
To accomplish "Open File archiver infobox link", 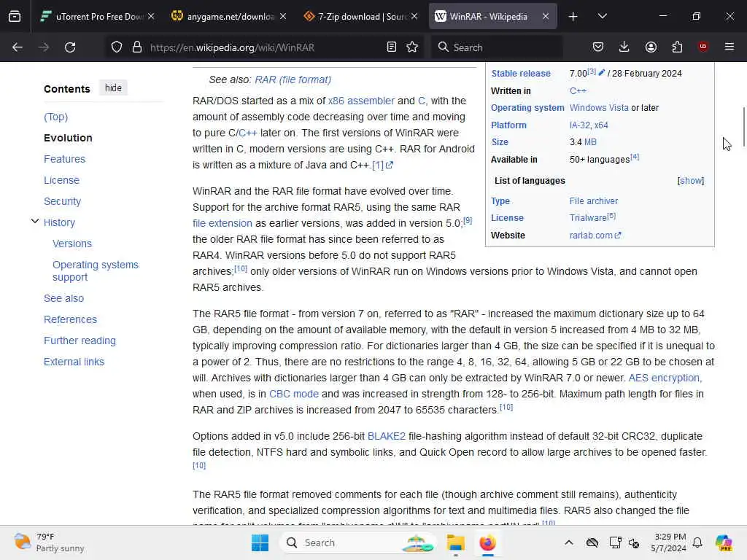I will tap(594, 201).
